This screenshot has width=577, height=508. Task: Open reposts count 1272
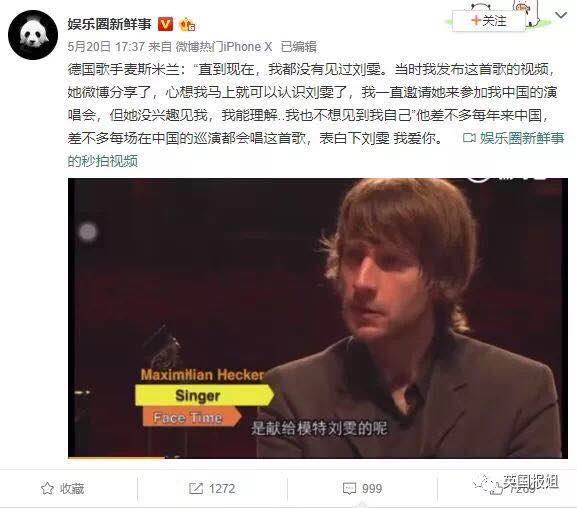pos(222,488)
